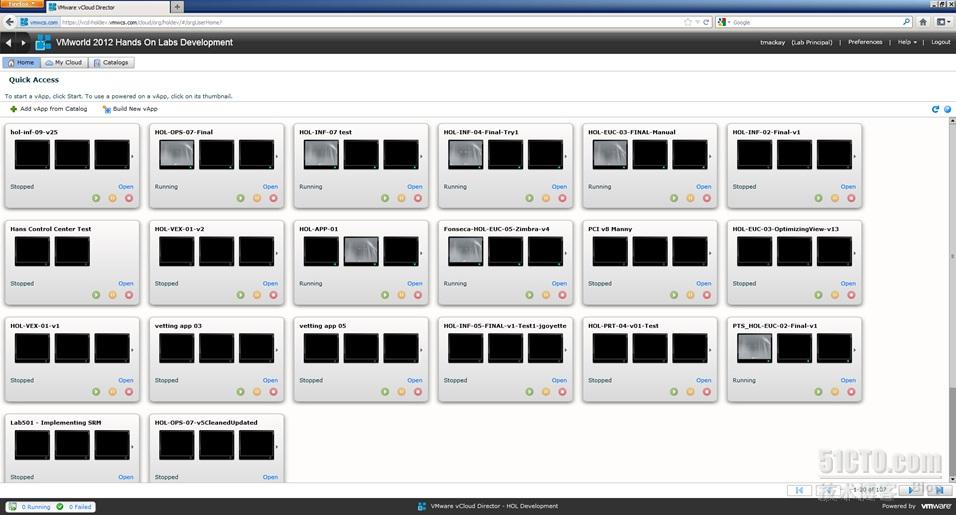This screenshot has width=956, height=515.
Task: Open the HOL-VEX-01-v2 vApp link
Action: [x=270, y=283]
